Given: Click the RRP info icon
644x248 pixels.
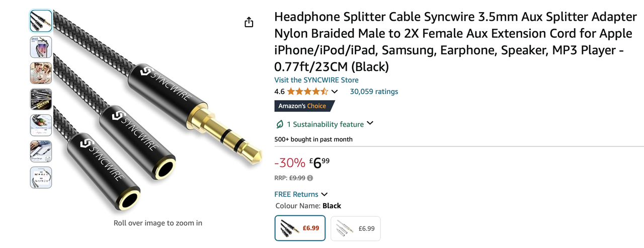Looking at the screenshot, I should pos(310,178).
